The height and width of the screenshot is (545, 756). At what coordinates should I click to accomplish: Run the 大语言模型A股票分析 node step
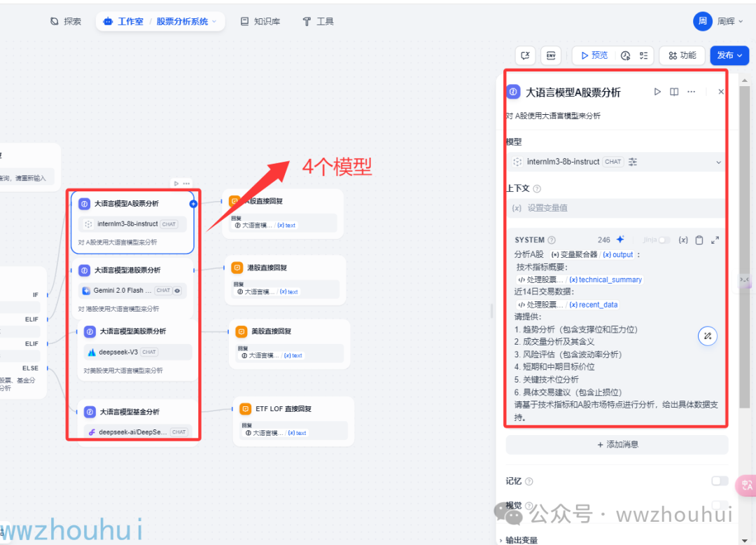tap(657, 92)
